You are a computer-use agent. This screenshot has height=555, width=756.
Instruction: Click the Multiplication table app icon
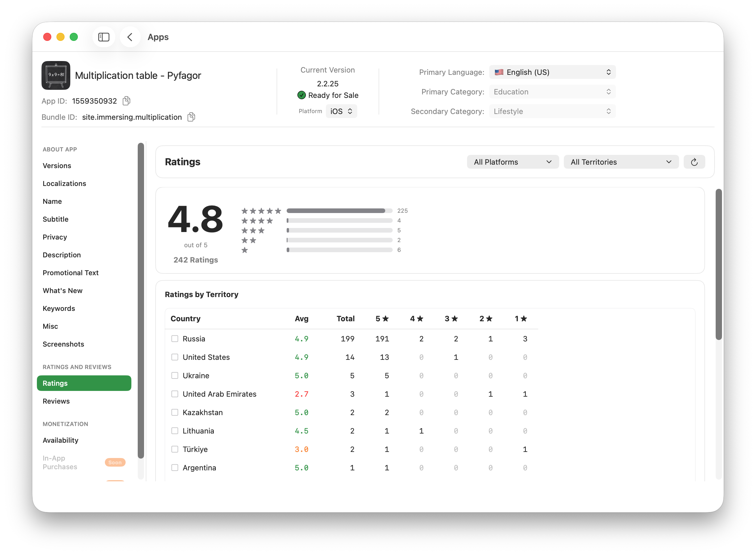pyautogui.click(x=56, y=75)
